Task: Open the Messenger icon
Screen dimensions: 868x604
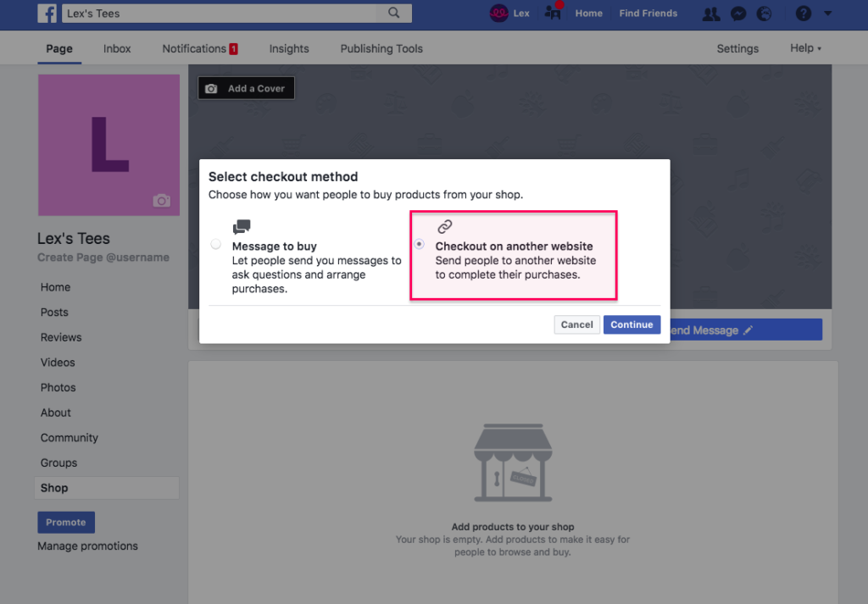Action: click(x=738, y=14)
